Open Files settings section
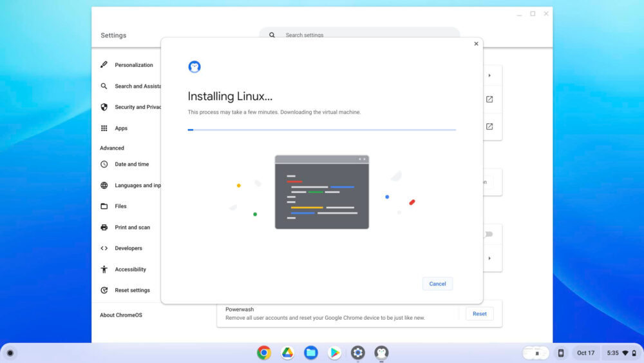The image size is (644, 363). point(121,206)
